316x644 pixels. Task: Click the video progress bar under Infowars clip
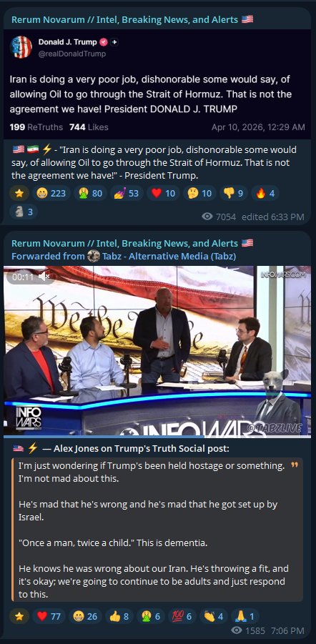pos(157,436)
